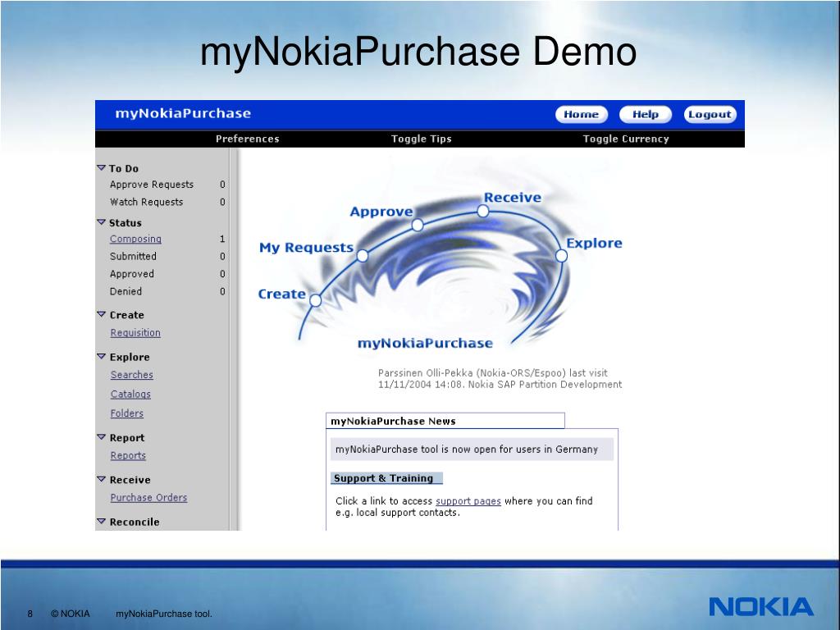Open the Folders link
840x630 pixels.
(x=127, y=413)
